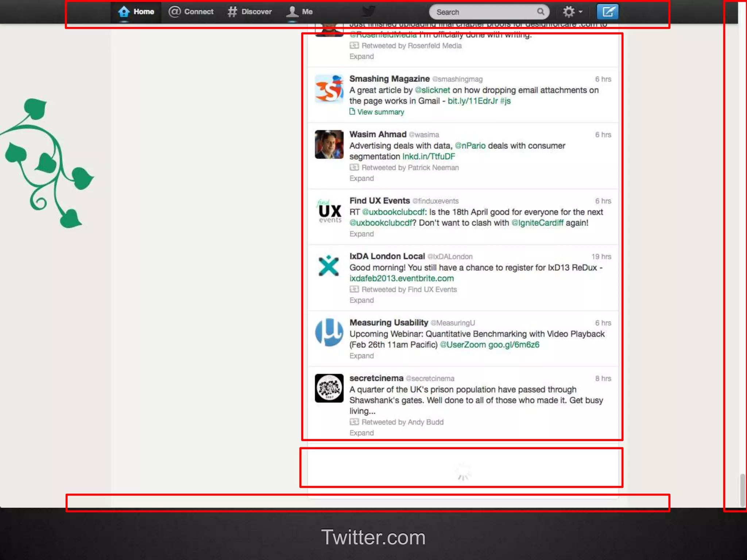The height and width of the screenshot is (560, 747).
Task: Click the page's vertical scrollbar thumb
Action: tap(742, 490)
